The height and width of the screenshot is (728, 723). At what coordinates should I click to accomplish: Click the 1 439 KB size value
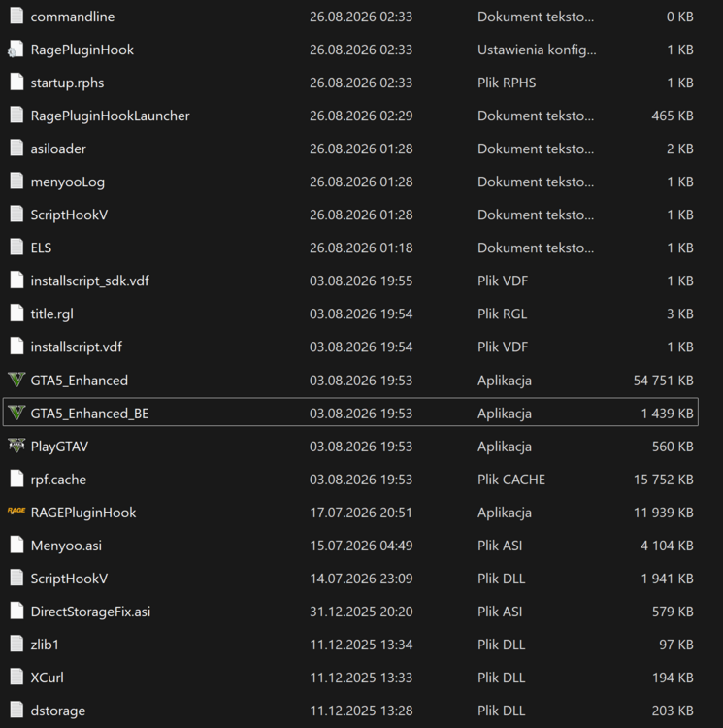click(x=667, y=414)
